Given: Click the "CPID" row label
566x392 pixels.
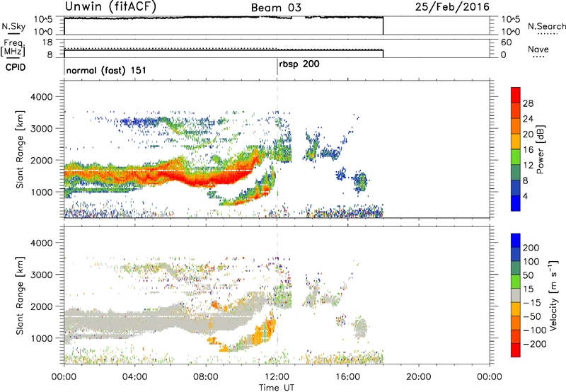Looking at the screenshot, I should click(16, 67).
